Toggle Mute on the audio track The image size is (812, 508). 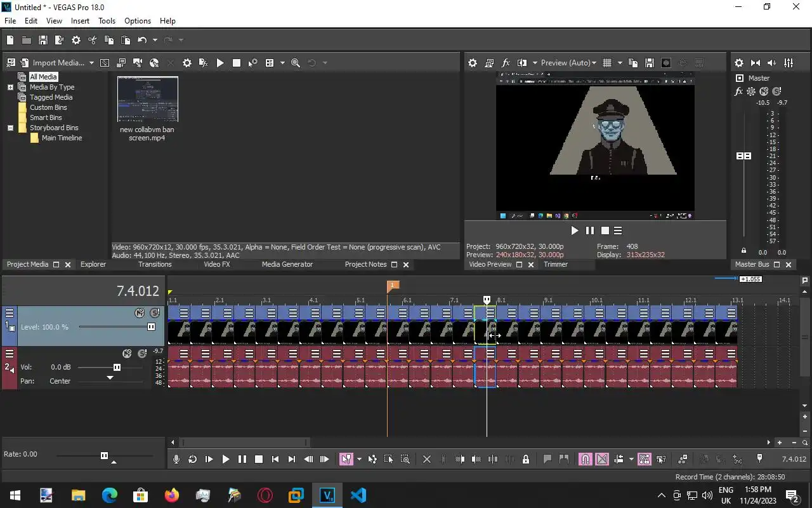tap(127, 354)
